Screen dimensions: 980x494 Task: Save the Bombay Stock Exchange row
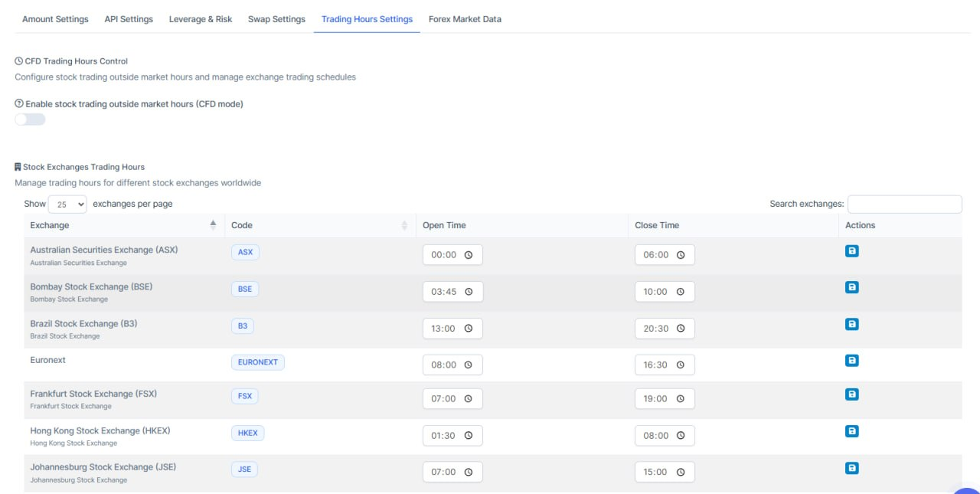coord(851,287)
